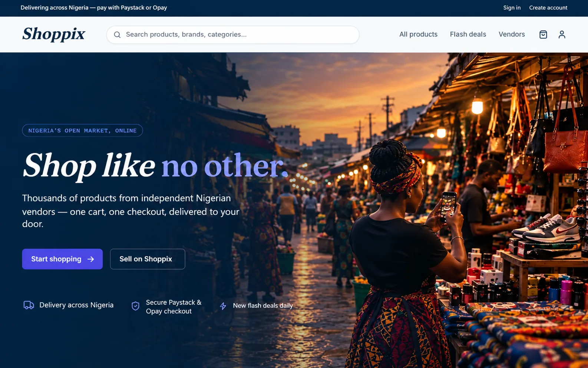Browse the Vendors section
The height and width of the screenshot is (368, 588).
(512, 34)
